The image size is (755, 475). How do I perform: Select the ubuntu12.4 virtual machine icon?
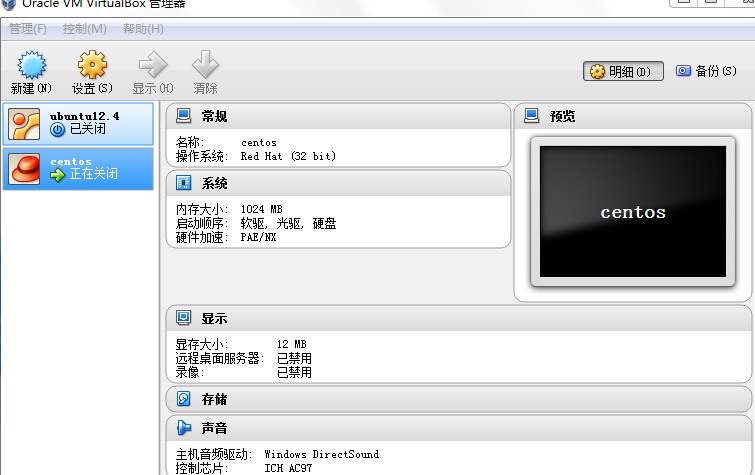point(24,124)
